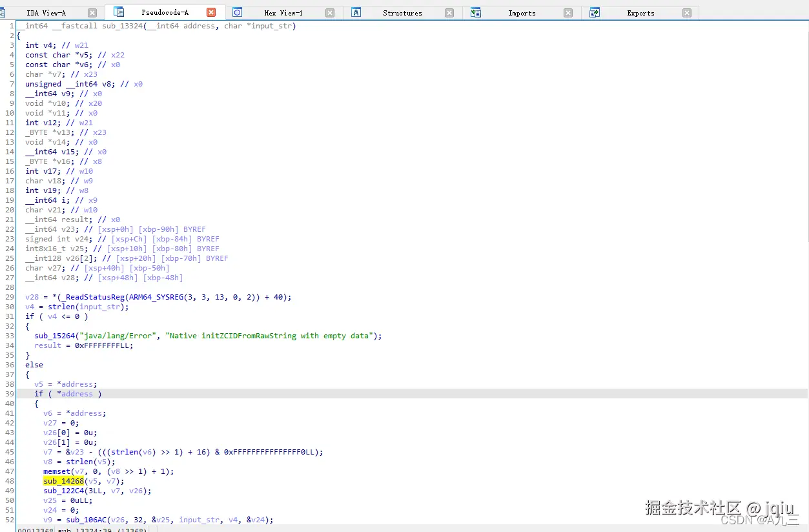The image size is (809, 532).
Task: Click the Pseudocode-A tab icon
Action: pyautogui.click(x=118, y=12)
